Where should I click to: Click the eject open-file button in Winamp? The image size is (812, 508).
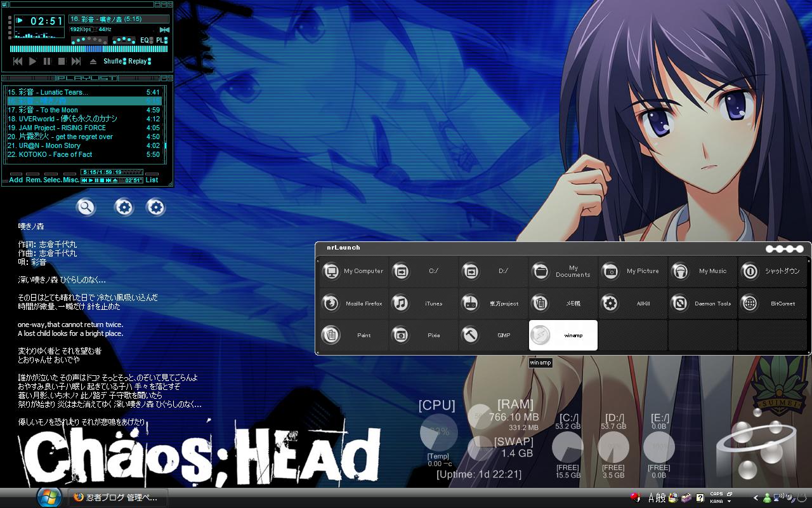click(93, 62)
